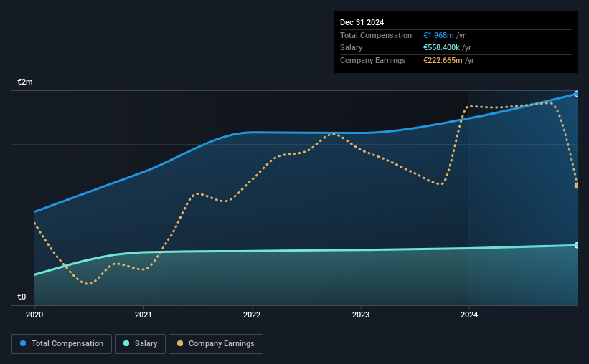Click the 2024 x-axis label
This screenshot has width=589, height=364.
coord(469,315)
